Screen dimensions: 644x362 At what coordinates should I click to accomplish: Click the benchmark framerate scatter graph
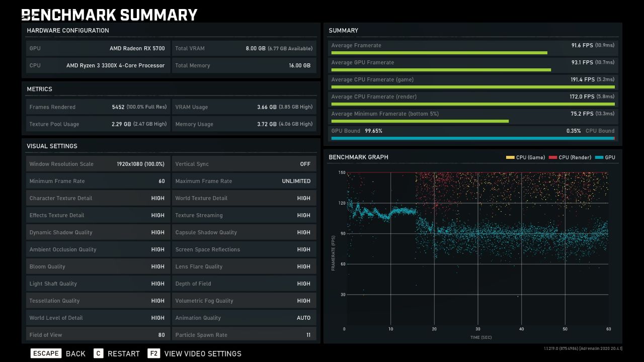point(477,249)
